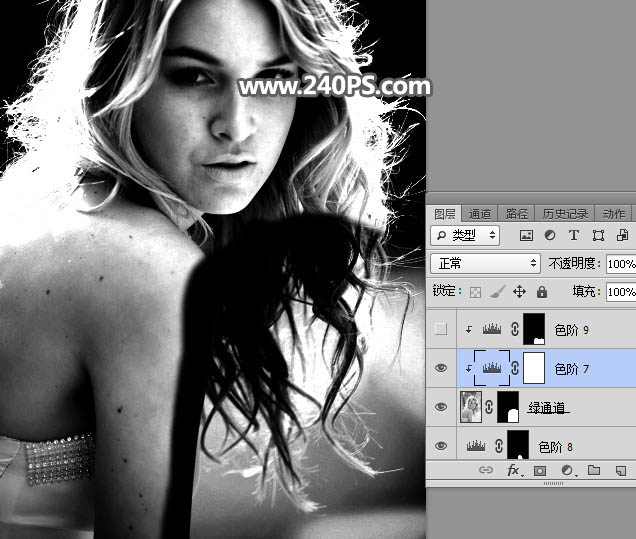
Task: Select layer name 绿通道
Action: [547, 408]
